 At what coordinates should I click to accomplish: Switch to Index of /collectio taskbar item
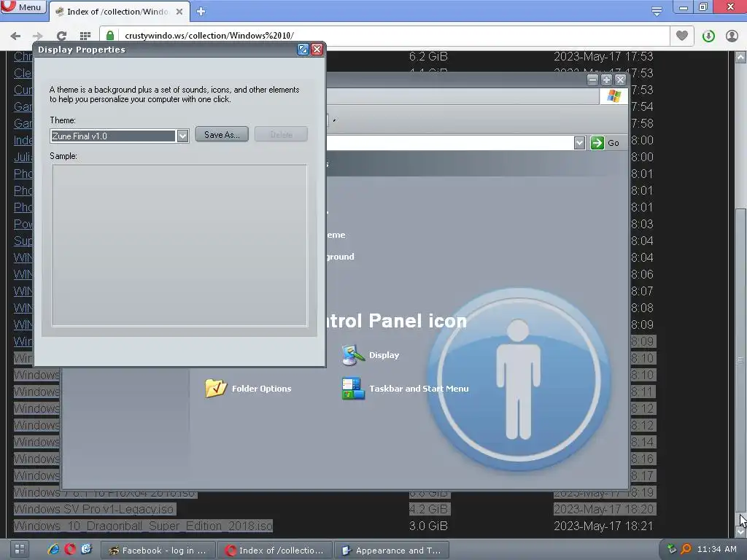275,551
